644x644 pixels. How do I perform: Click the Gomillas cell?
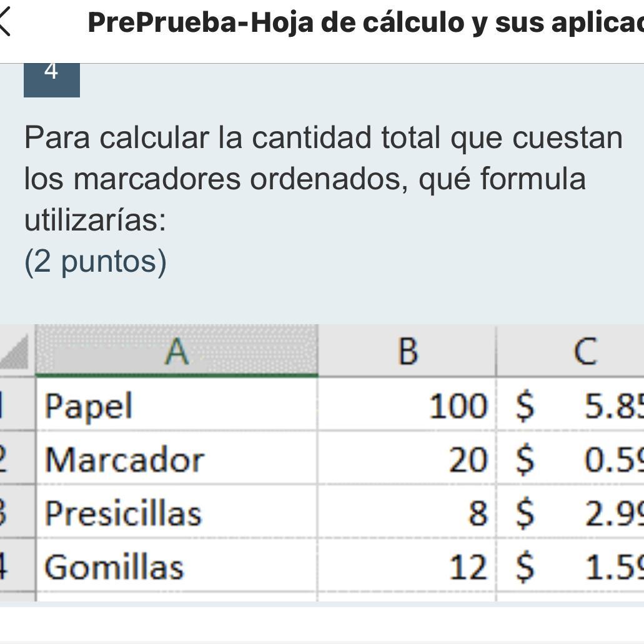pos(176,567)
